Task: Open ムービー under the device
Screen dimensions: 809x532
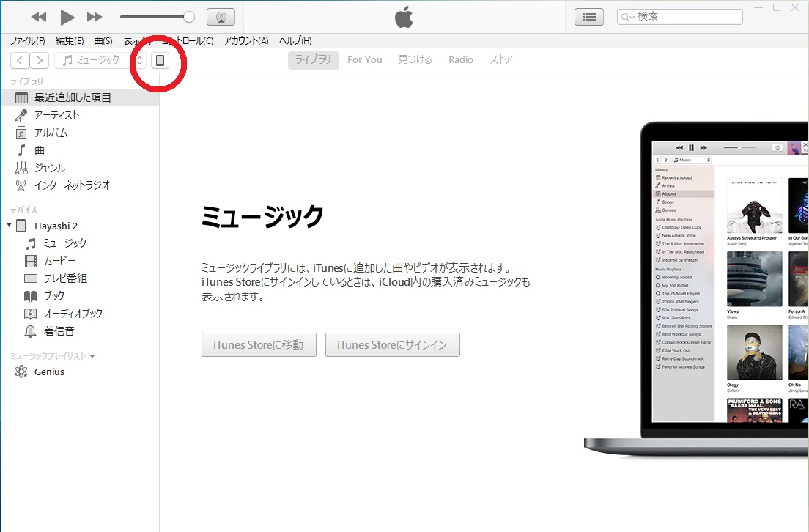Action: (81, 261)
